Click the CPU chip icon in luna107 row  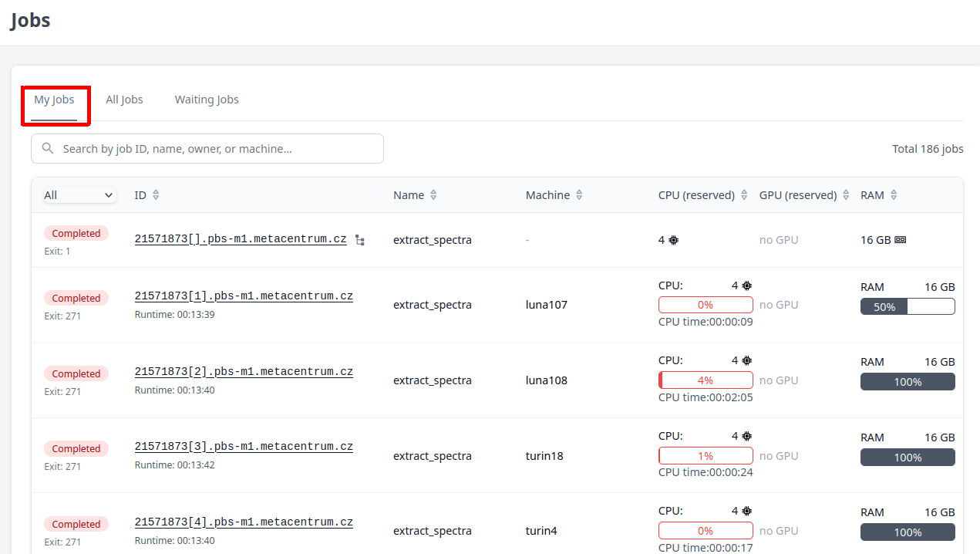[746, 285]
